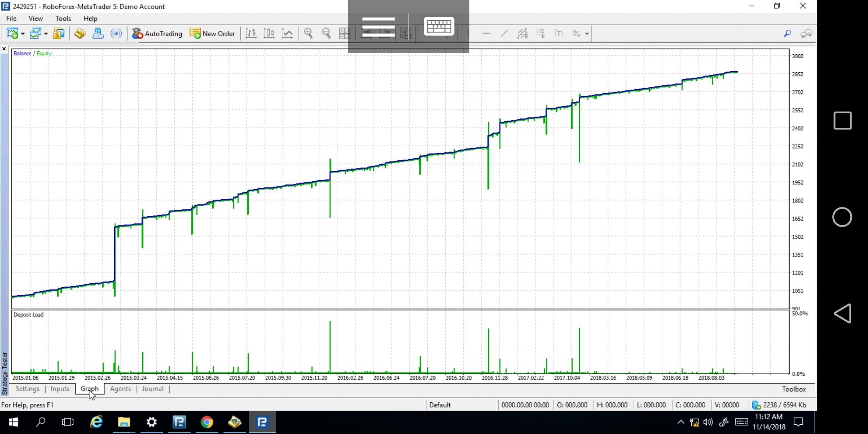Open the Tools menu
This screenshot has height=434, width=868.
pyautogui.click(x=63, y=18)
